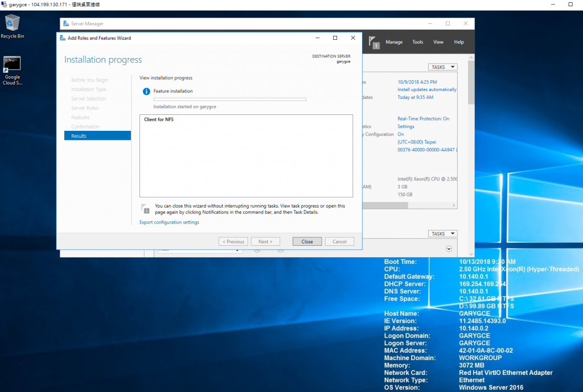Click the remote desktop connection title icon
The height and width of the screenshot is (392, 583).
[x=4, y=5]
